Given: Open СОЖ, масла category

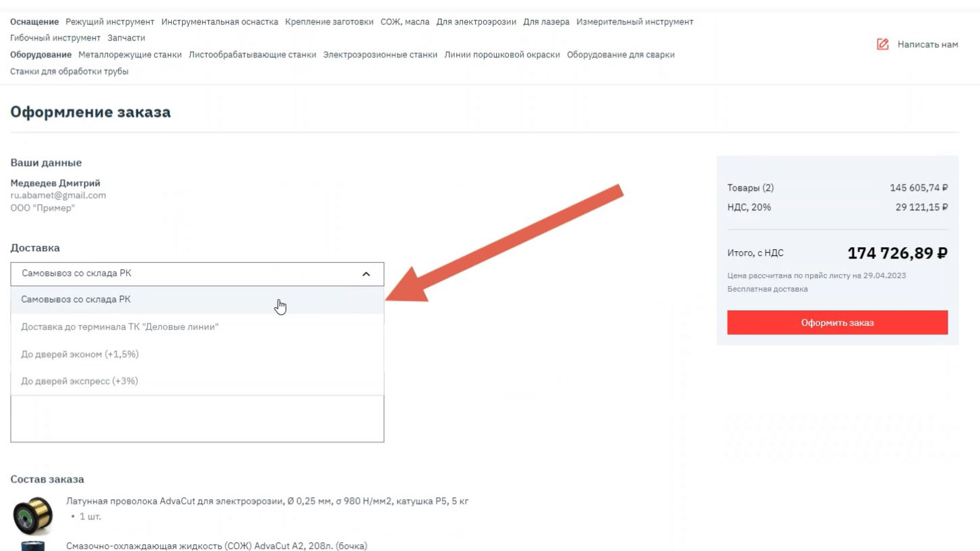Looking at the screenshot, I should [404, 22].
